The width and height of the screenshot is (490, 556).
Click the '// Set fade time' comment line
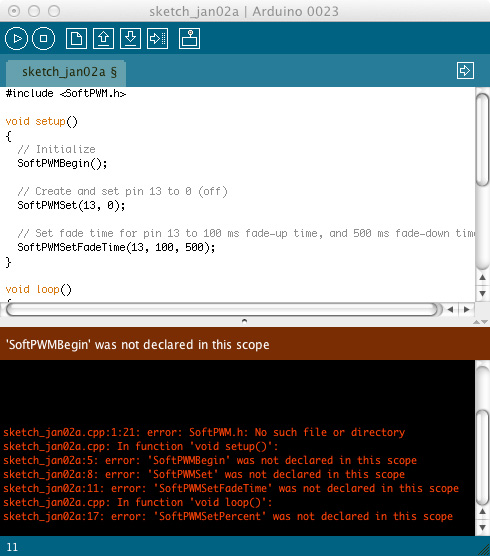point(246,233)
